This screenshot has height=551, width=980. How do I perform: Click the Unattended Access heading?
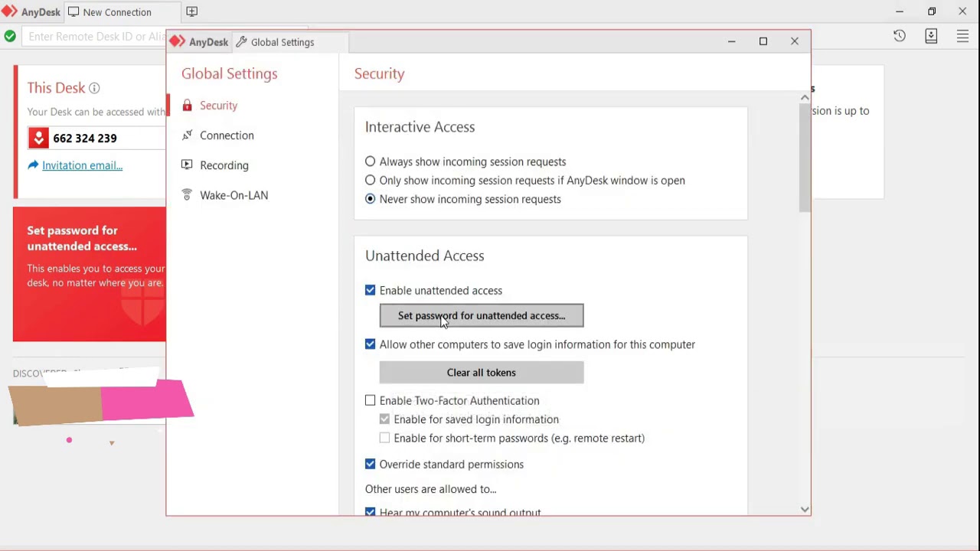pos(424,256)
